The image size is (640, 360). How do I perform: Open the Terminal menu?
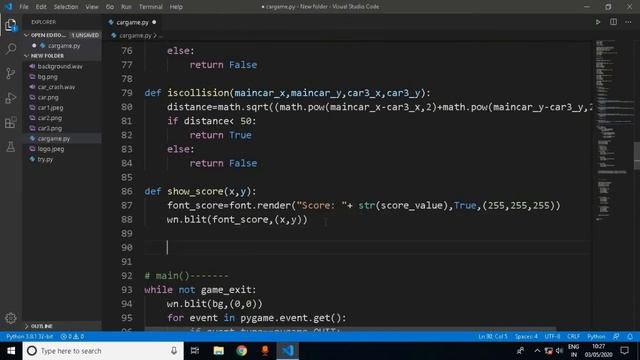[x=151, y=7]
